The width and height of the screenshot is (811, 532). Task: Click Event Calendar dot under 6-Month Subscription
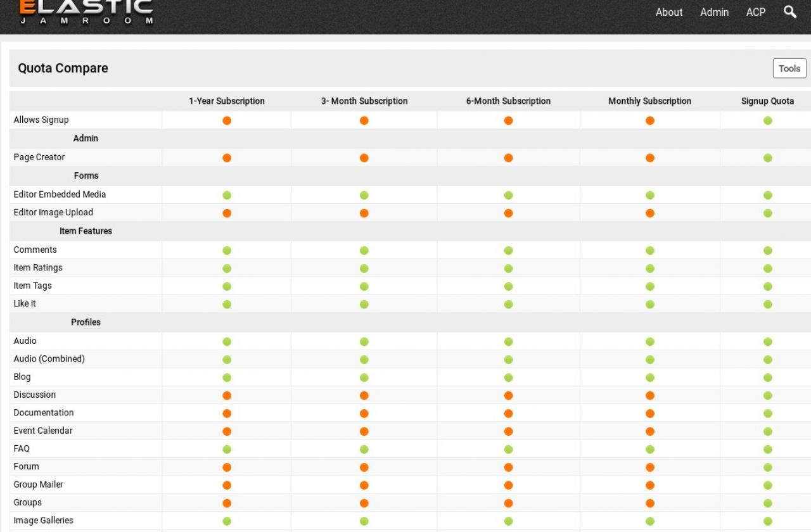coord(508,431)
